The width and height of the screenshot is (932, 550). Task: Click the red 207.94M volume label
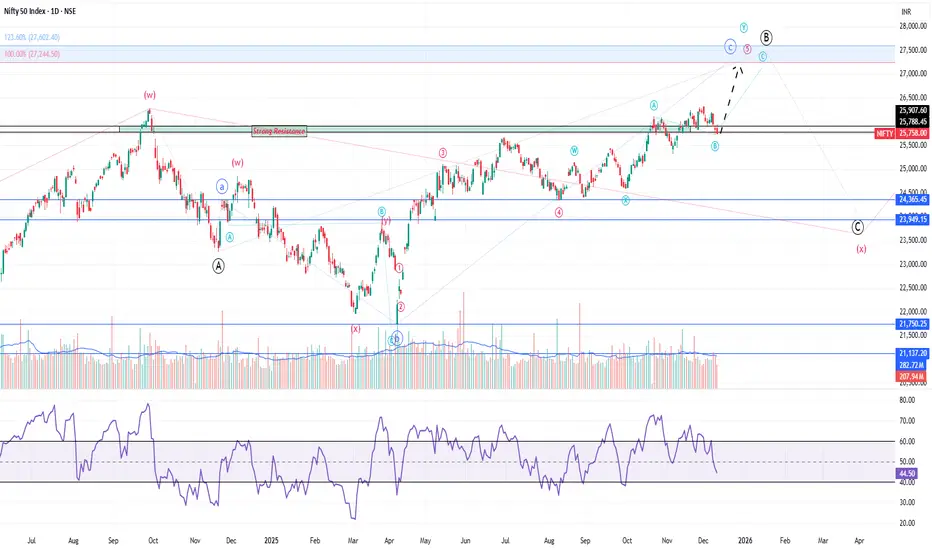(912, 377)
